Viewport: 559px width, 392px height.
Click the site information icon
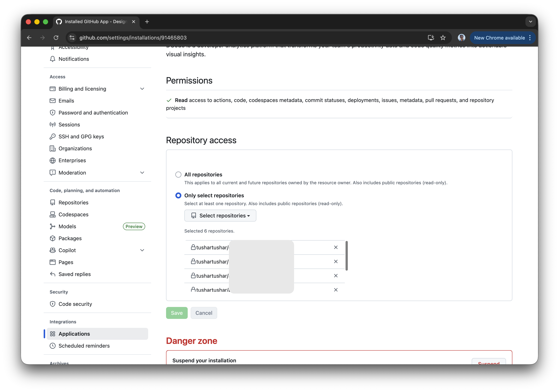[x=72, y=38]
